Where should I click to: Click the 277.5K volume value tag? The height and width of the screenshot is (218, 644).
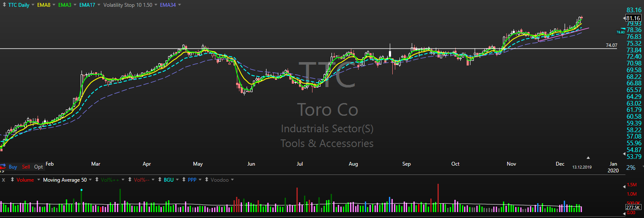pyautogui.click(x=633, y=207)
